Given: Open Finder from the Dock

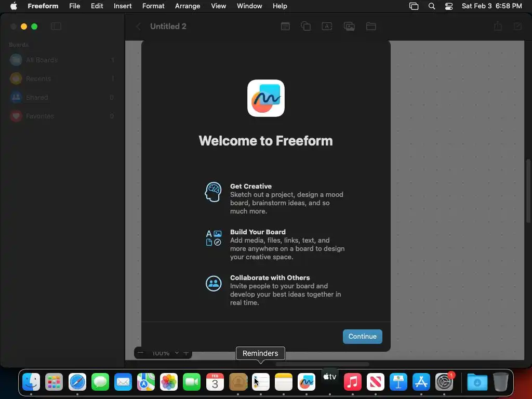Looking at the screenshot, I should pyautogui.click(x=31, y=382).
